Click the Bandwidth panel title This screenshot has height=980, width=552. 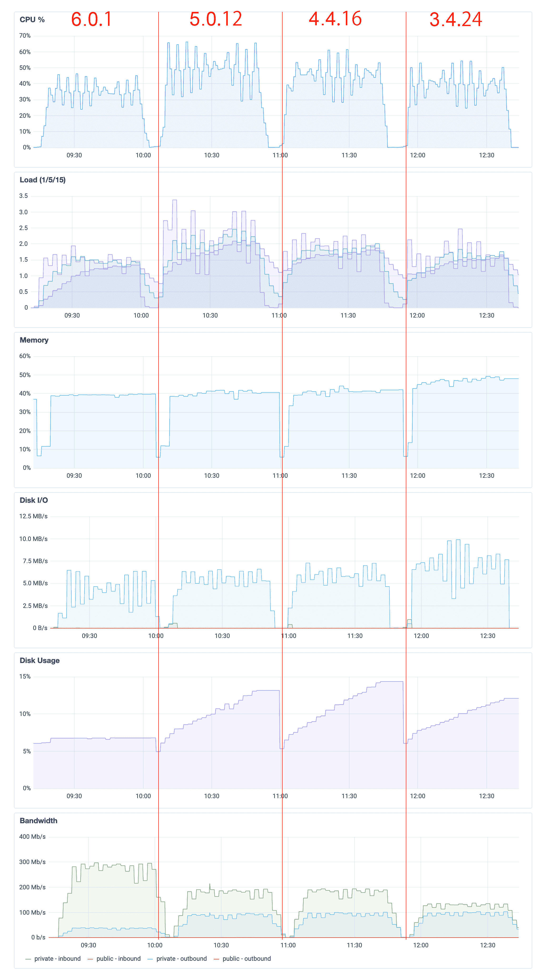(38, 821)
